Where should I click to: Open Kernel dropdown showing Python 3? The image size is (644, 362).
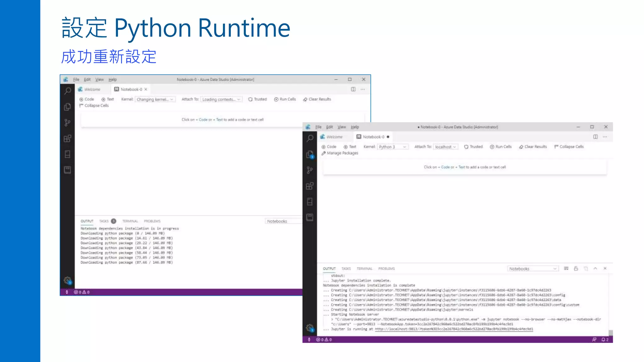click(393, 147)
